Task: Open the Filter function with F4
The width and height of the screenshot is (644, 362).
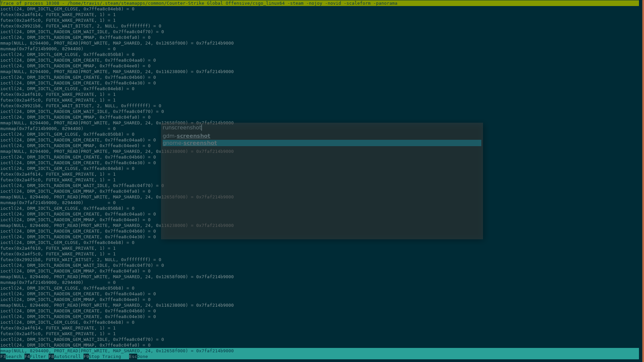Action: coord(36,356)
